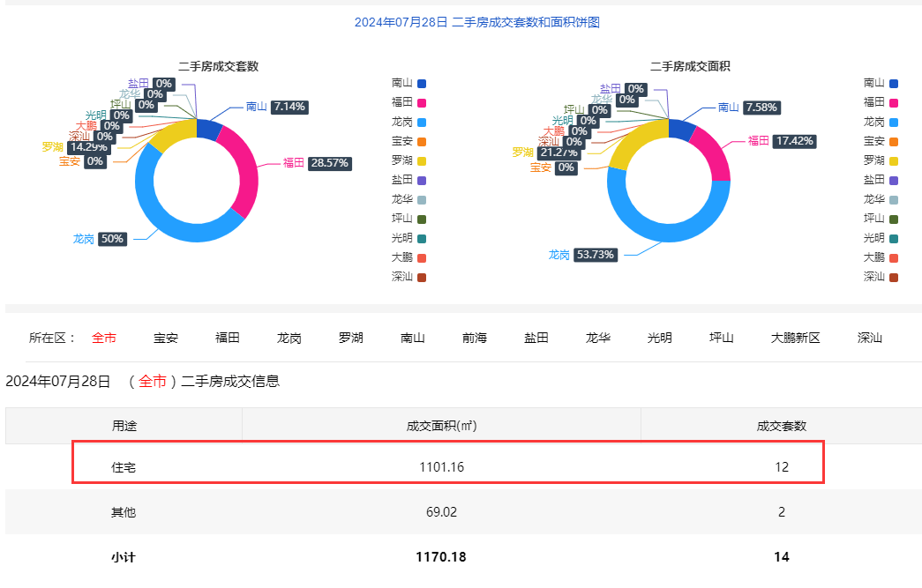Select the 大鹏新区 district tab

pyautogui.click(x=795, y=338)
